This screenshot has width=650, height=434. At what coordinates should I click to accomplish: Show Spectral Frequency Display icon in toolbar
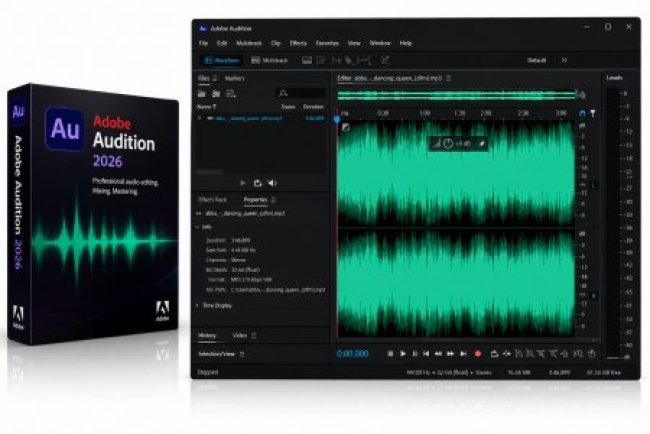[307, 61]
